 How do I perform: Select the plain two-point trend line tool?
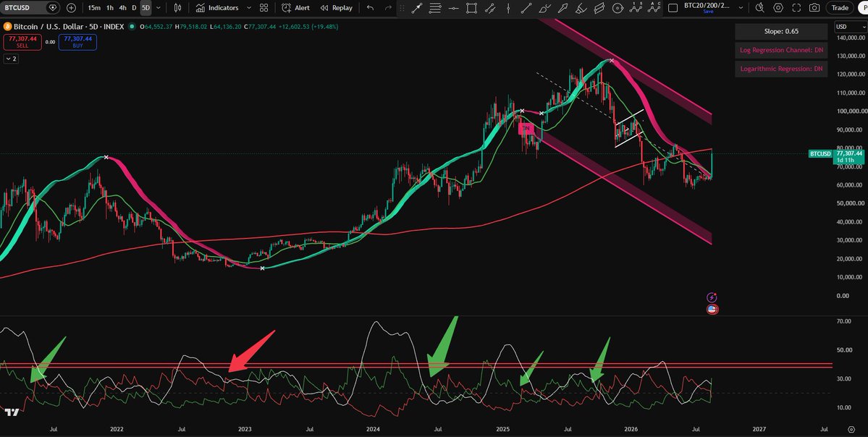526,8
